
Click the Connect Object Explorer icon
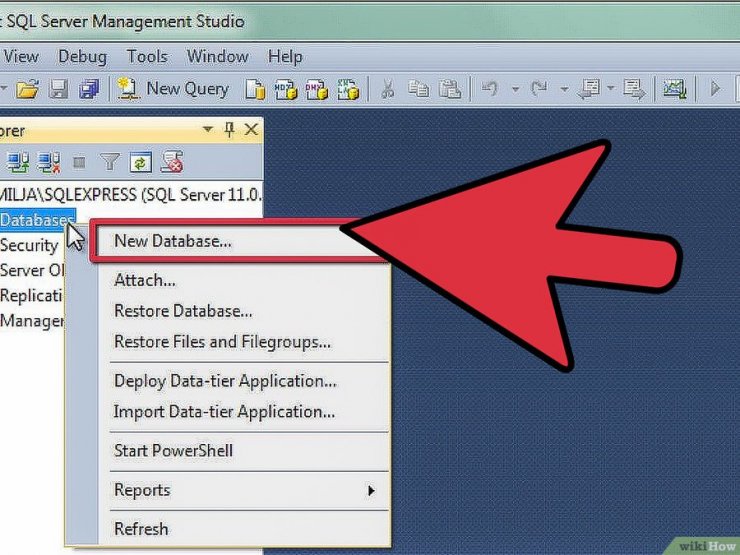tap(18, 162)
